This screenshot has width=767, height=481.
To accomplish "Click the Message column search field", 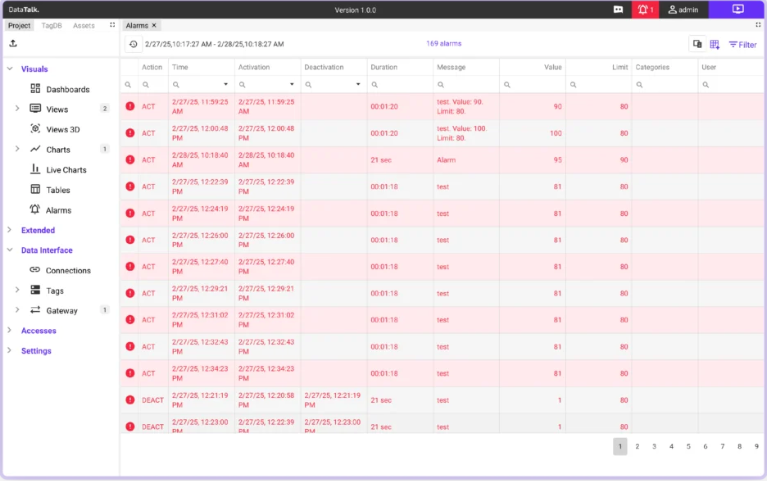I will 466,85.
